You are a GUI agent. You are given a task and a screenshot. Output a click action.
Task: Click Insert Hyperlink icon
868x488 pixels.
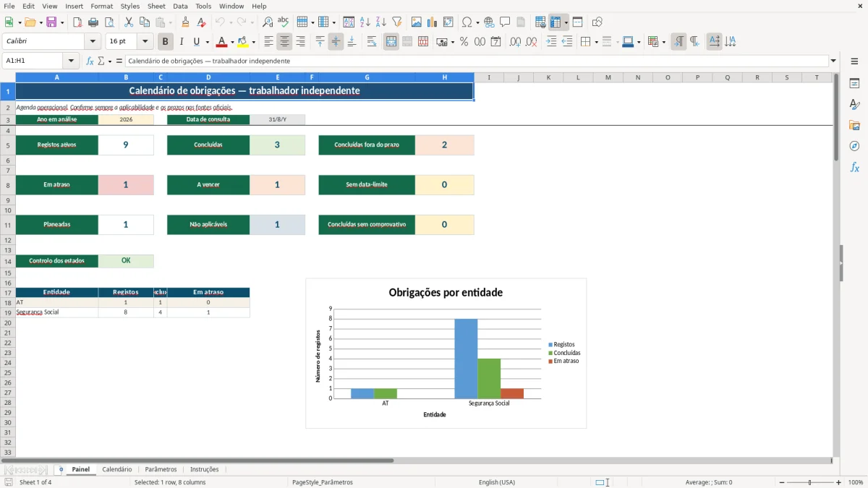(x=489, y=22)
